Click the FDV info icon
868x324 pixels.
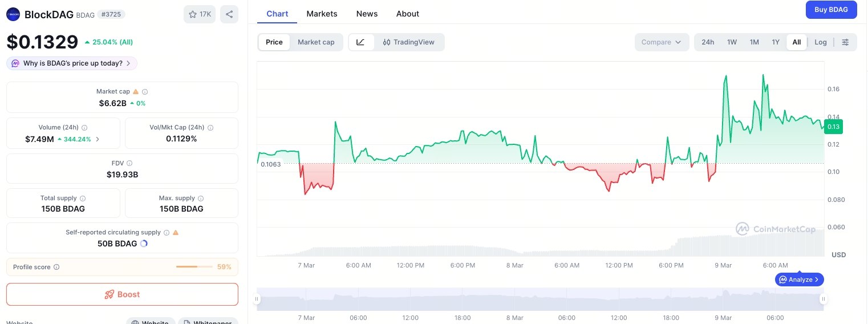pyautogui.click(x=129, y=163)
